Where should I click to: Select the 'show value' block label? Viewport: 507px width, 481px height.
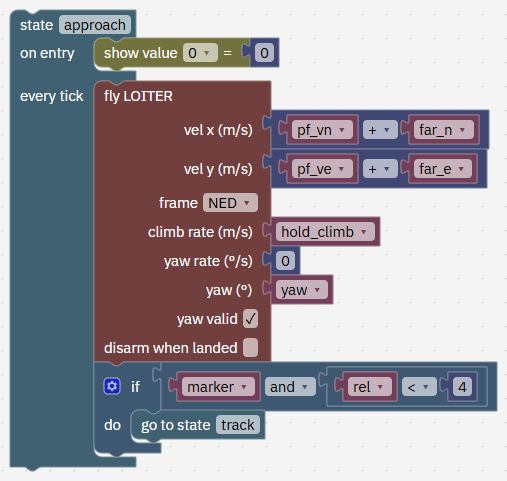[x=140, y=53]
